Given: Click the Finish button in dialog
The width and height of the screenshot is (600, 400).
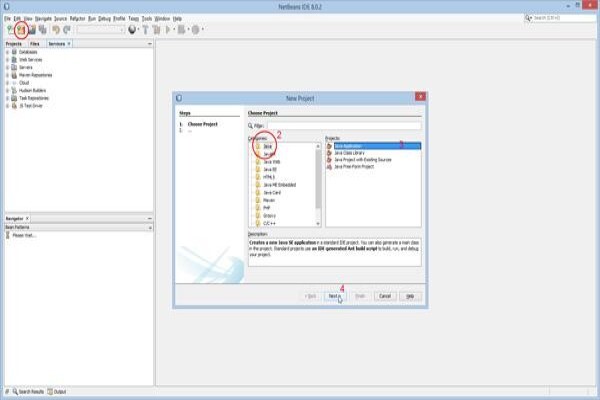Looking at the screenshot, I should (360, 296).
